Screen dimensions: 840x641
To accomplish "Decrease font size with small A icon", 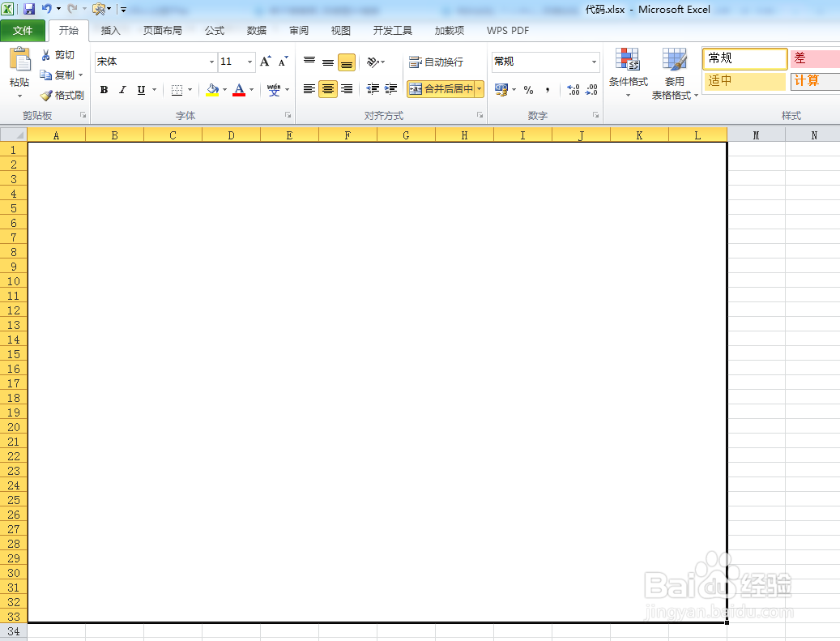I will [x=283, y=62].
